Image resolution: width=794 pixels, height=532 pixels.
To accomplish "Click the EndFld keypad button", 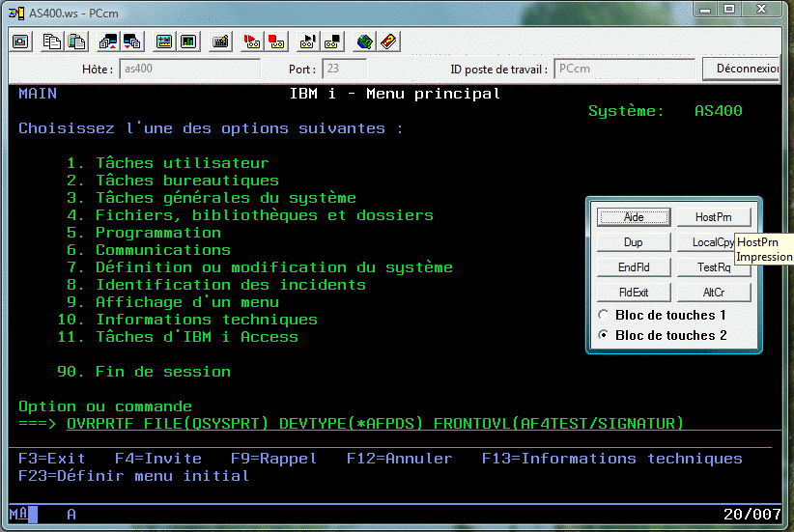I will (634, 267).
